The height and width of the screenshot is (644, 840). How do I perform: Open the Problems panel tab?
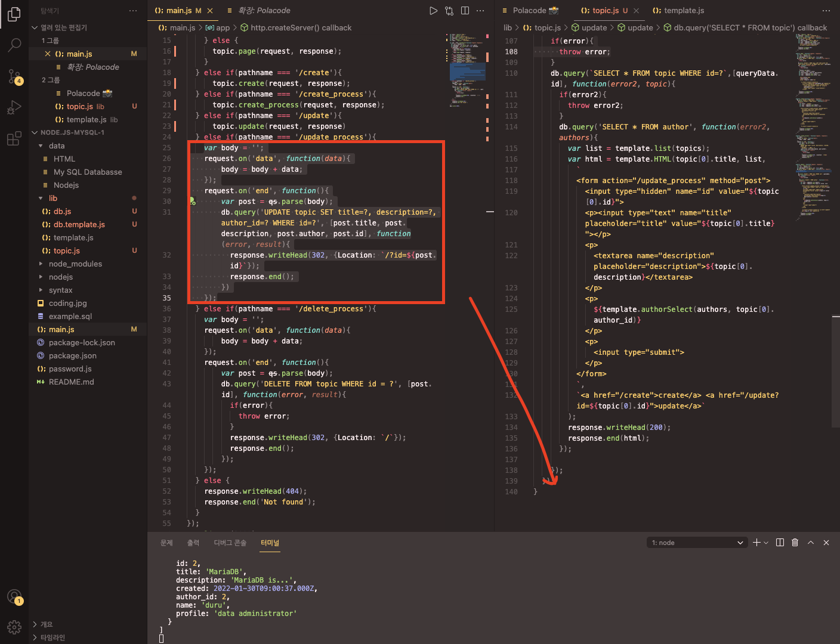coord(166,543)
